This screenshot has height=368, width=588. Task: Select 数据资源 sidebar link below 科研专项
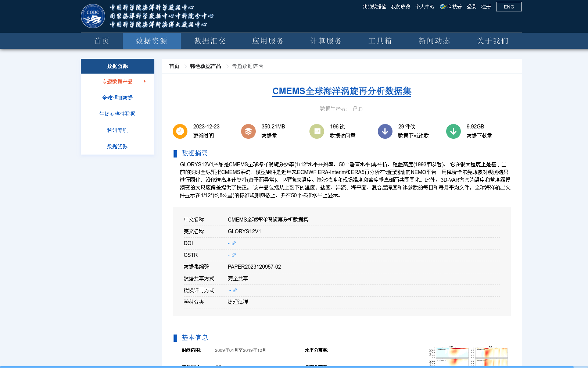click(117, 146)
